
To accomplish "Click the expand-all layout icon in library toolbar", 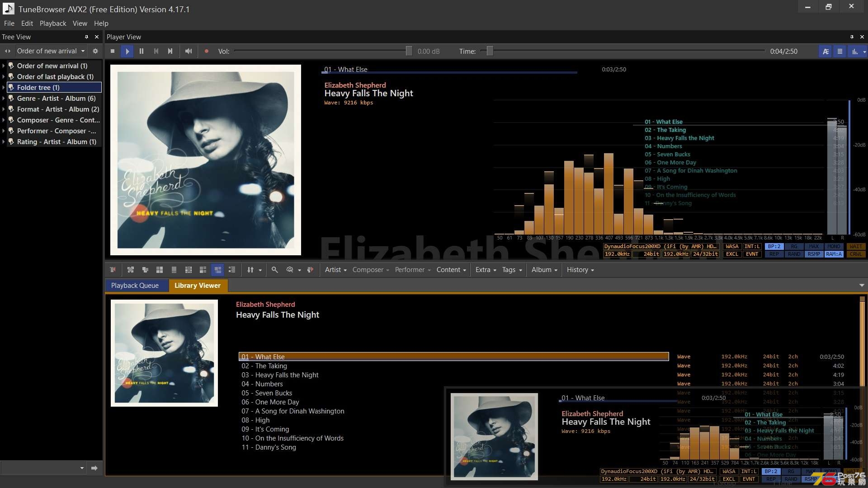I will point(131,270).
